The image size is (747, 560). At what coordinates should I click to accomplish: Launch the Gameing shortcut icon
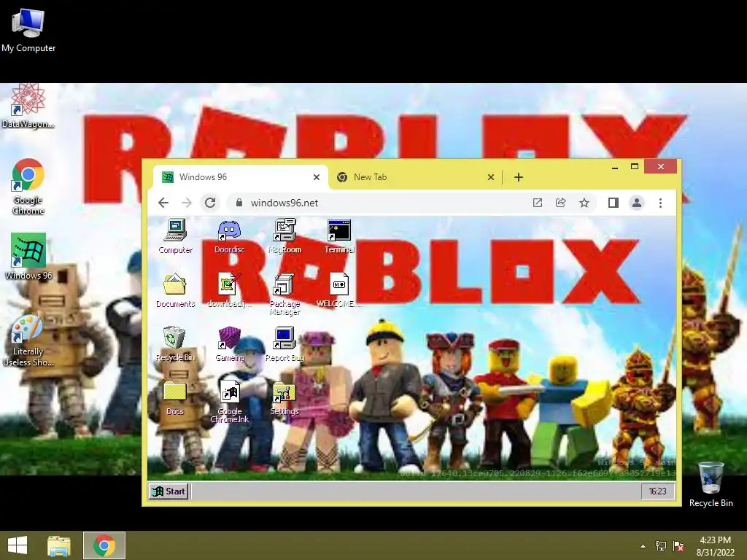point(230,344)
